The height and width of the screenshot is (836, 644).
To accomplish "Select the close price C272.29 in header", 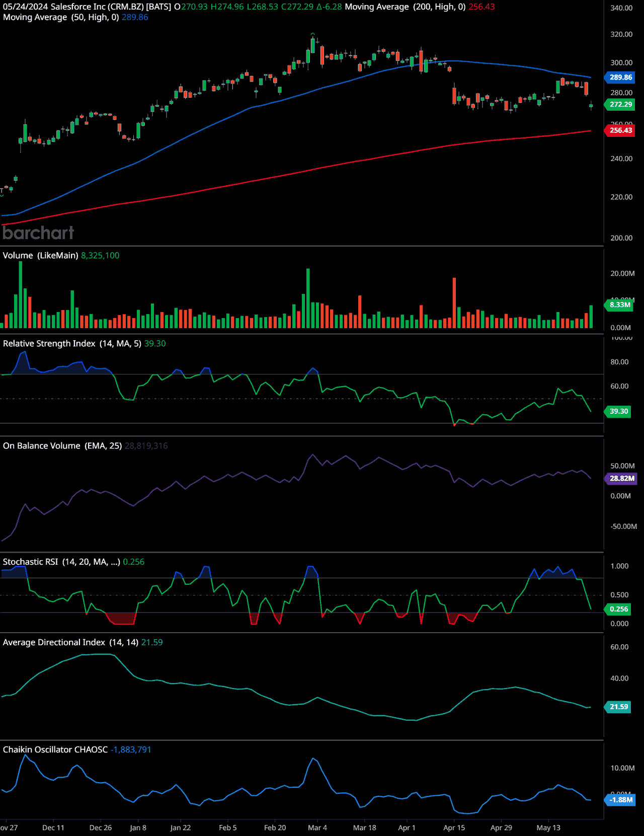I will [297, 7].
